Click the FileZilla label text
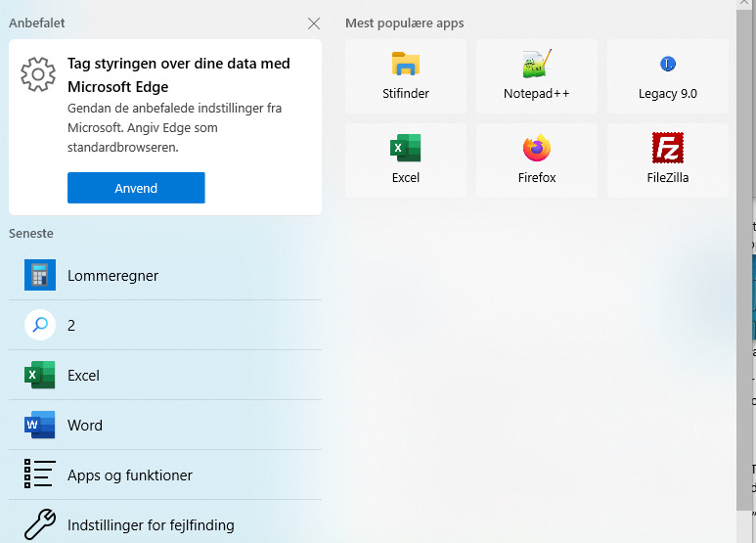756x543 pixels. coord(668,177)
